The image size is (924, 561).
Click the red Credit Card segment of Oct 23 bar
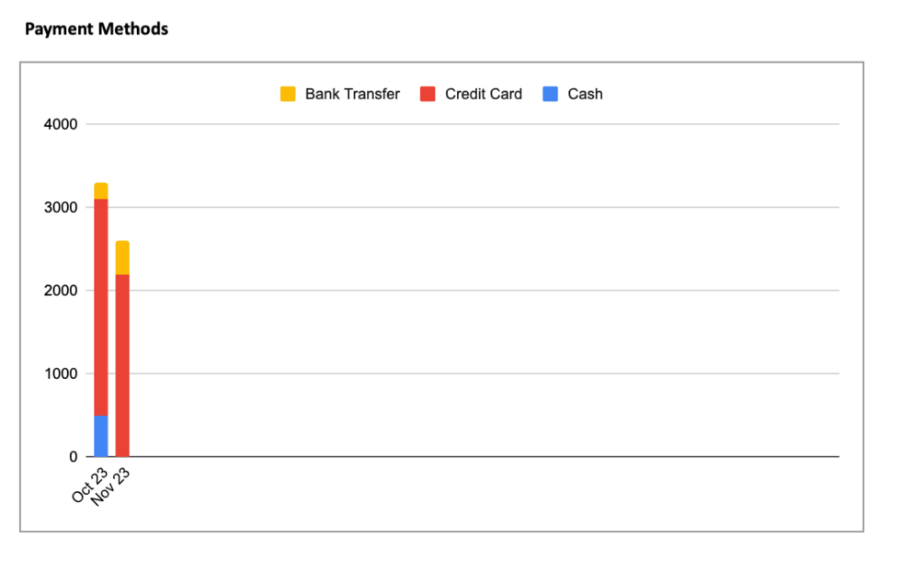pyautogui.click(x=101, y=306)
